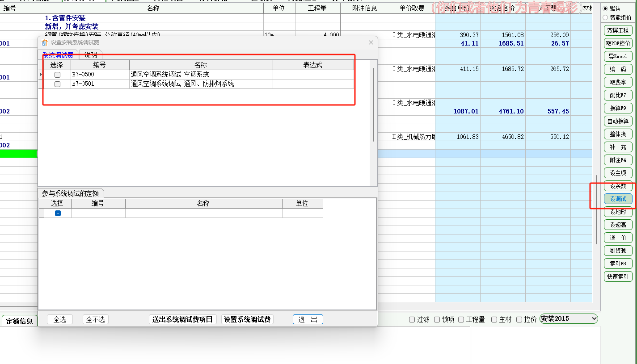Click the 取费率 button
This screenshot has height=364, width=637.
pyautogui.click(x=618, y=82)
